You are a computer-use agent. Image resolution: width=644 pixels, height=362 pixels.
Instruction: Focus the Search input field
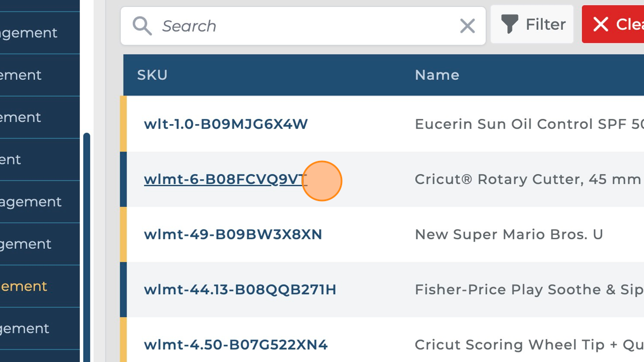coord(305,26)
